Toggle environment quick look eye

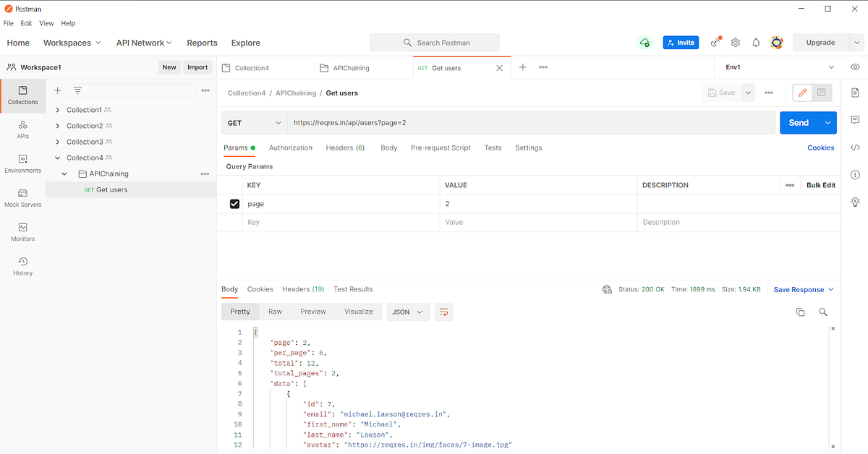click(x=855, y=67)
